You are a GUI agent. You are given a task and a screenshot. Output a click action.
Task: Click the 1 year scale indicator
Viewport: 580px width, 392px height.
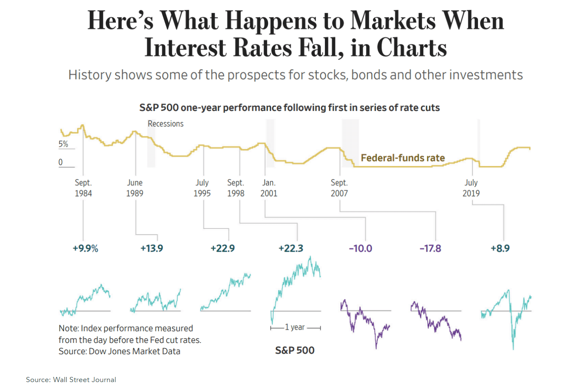296,327
